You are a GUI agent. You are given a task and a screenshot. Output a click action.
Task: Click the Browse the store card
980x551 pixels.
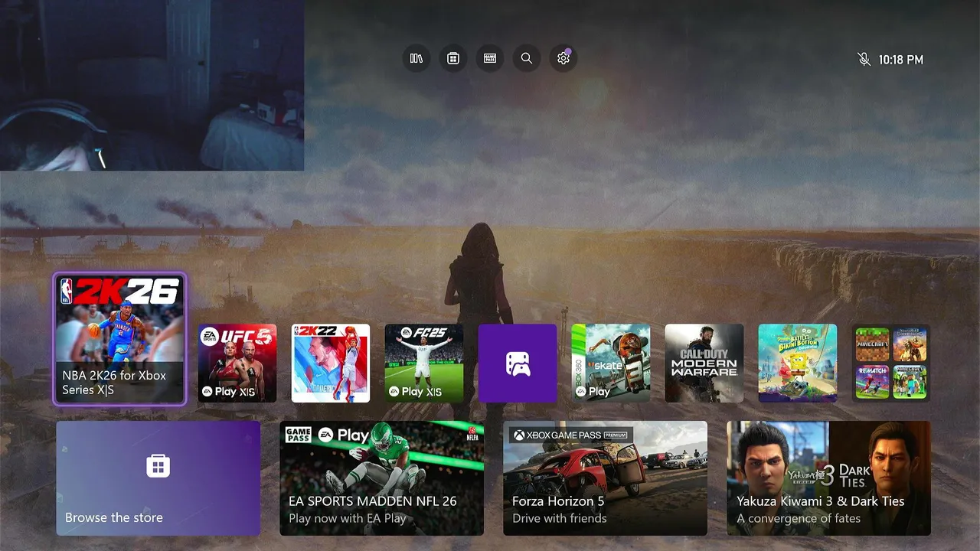click(x=158, y=478)
